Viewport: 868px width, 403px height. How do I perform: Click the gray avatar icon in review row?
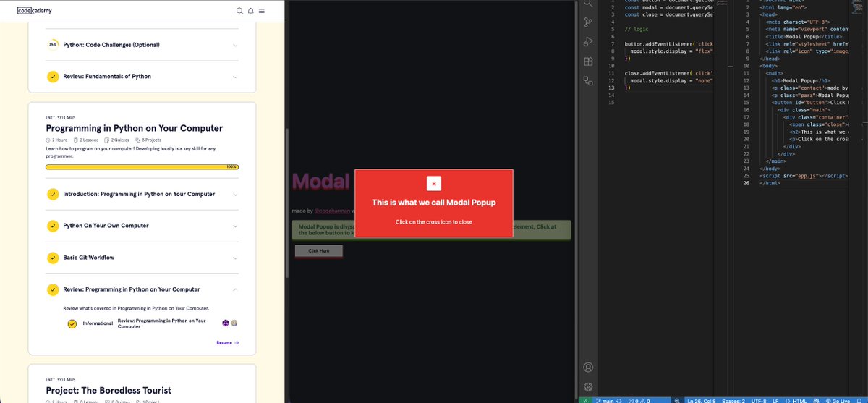[234, 323]
